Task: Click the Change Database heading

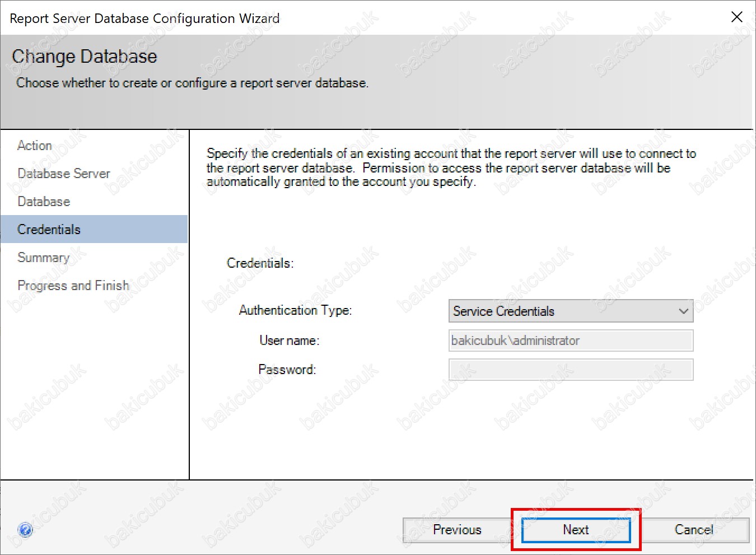Action: (x=85, y=57)
